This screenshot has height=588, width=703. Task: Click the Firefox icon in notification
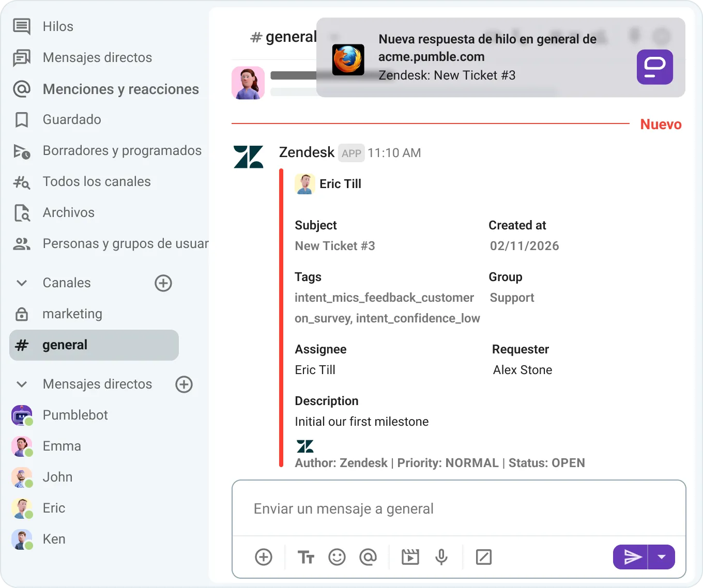pos(348,59)
